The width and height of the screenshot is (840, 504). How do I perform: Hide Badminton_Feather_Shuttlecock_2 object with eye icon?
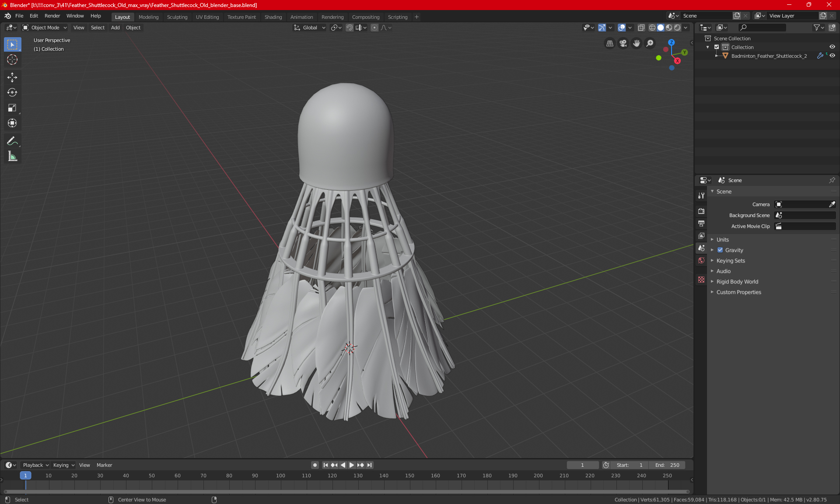coord(832,56)
